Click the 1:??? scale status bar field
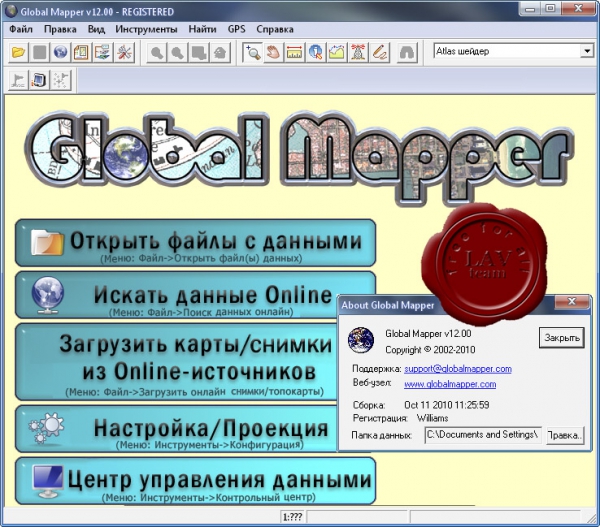This screenshot has height=527, width=600. coord(293,517)
